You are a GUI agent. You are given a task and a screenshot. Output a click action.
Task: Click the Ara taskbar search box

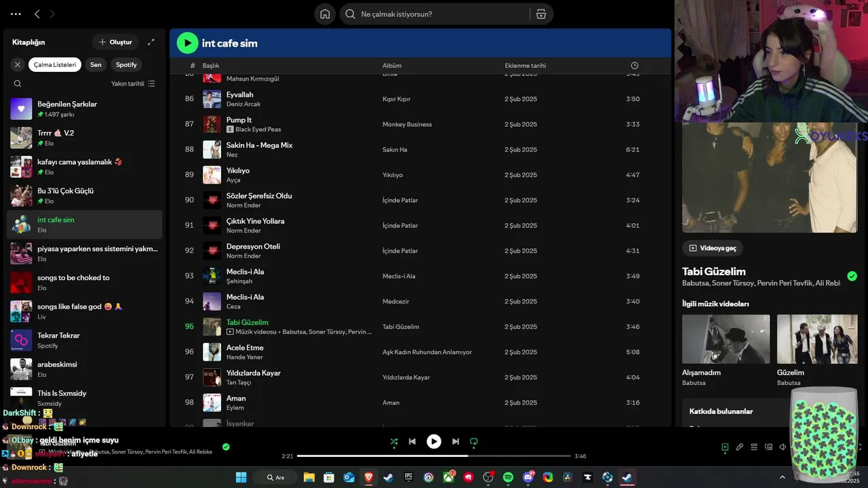point(276,477)
